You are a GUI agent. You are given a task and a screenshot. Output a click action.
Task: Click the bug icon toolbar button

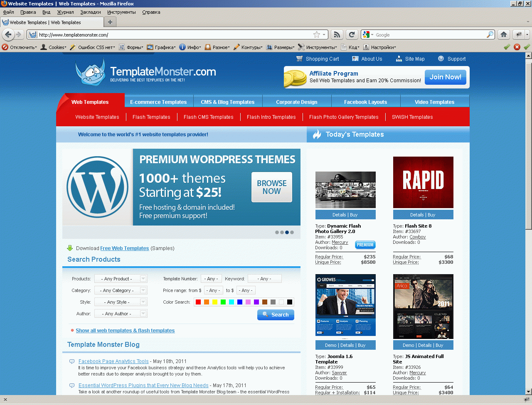click(519, 35)
